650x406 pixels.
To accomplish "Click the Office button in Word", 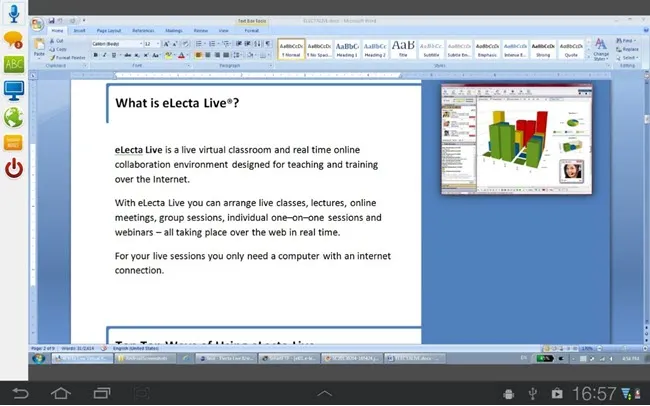I will coord(37,24).
